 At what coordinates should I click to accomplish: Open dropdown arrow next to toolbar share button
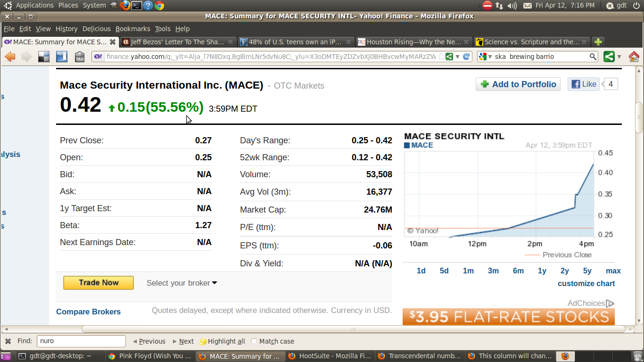pos(619,57)
